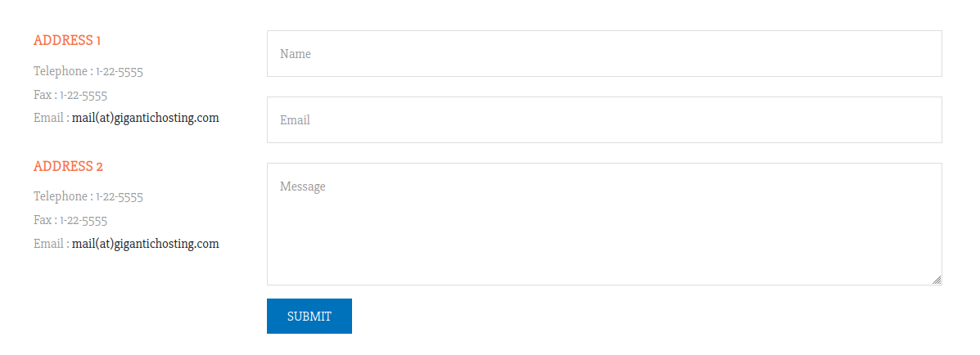This screenshot has width=980, height=355.
Task: Click the 'Email :' label under Address 2
Action: 51,244
